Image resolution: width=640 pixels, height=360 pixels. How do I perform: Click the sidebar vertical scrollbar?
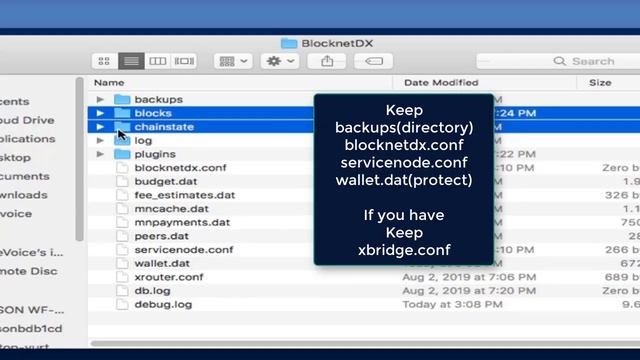tap(80, 159)
